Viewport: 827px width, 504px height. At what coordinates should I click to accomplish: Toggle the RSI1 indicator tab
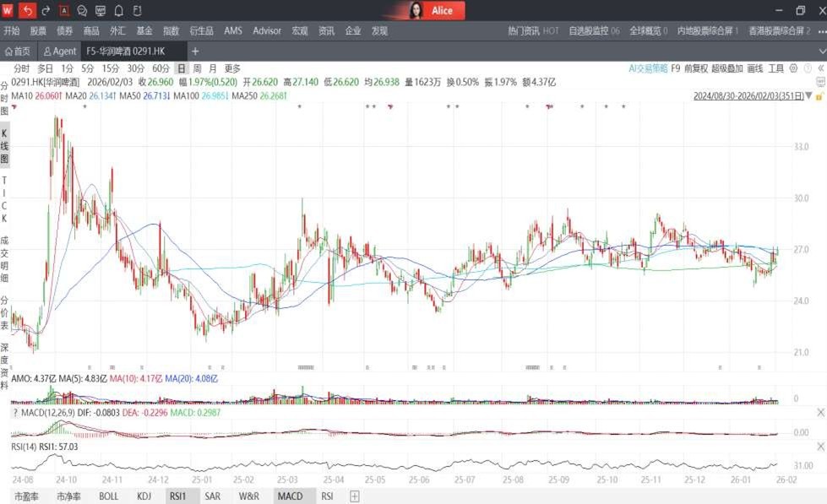(177, 496)
